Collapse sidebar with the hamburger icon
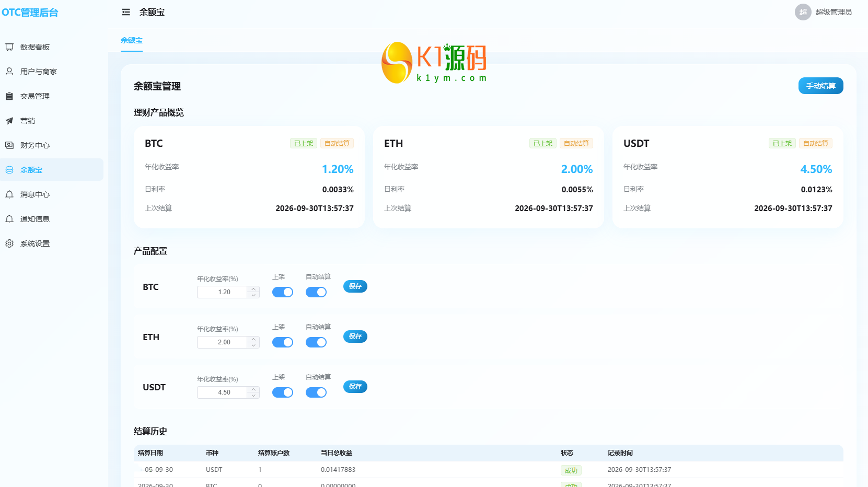This screenshot has width=868, height=487. [126, 12]
